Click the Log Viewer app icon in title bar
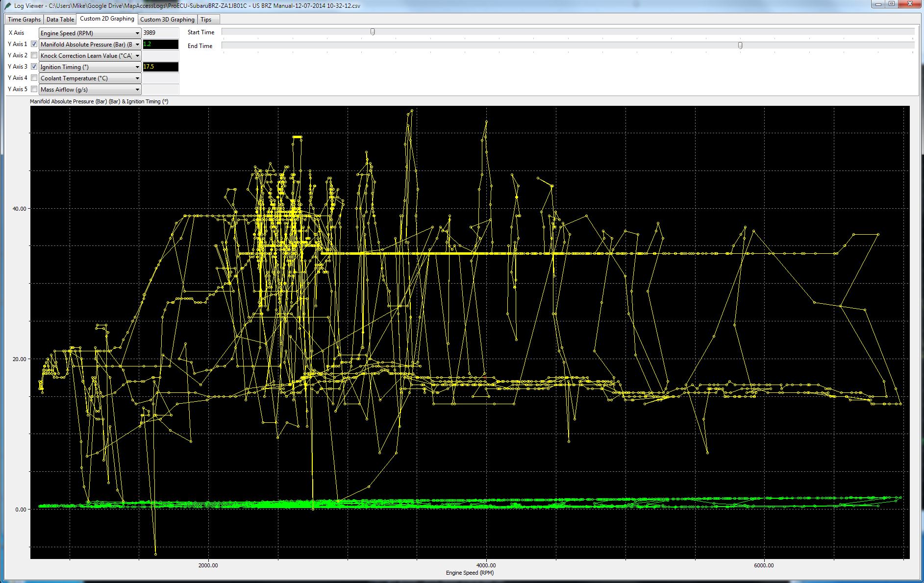This screenshot has height=583, width=924. 7,6
